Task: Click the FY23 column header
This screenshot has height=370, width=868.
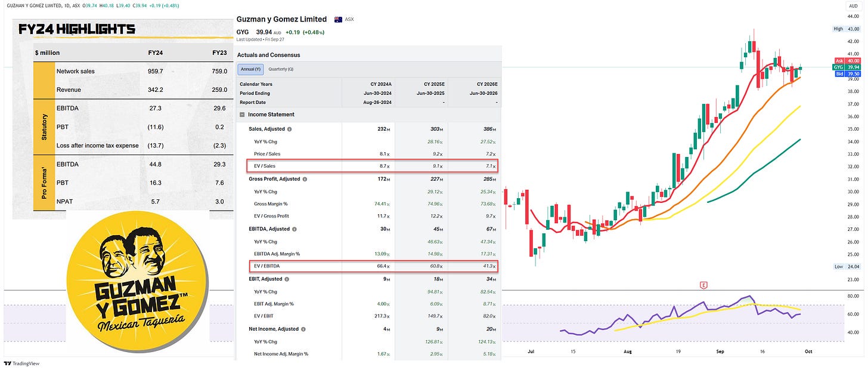Action: point(219,53)
